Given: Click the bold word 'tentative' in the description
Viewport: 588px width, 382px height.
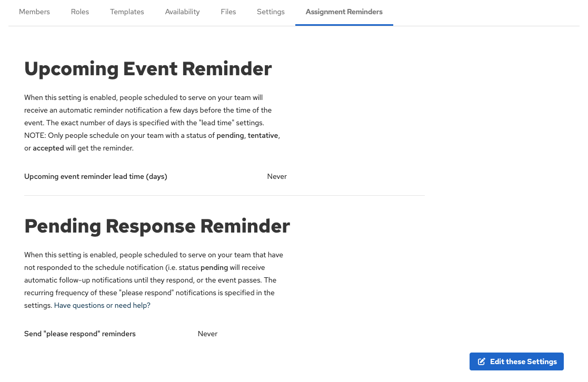Looking at the screenshot, I should pyautogui.click(x=263, y=135).
